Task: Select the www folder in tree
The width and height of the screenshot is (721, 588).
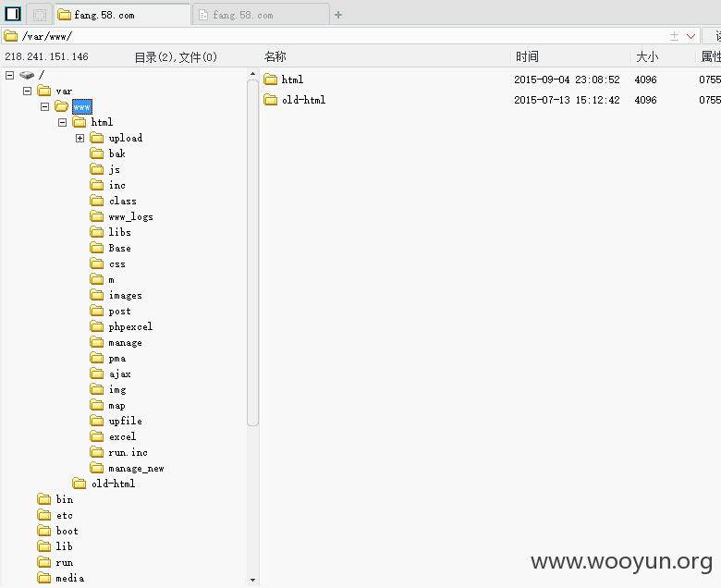Action: coord(82,106)
